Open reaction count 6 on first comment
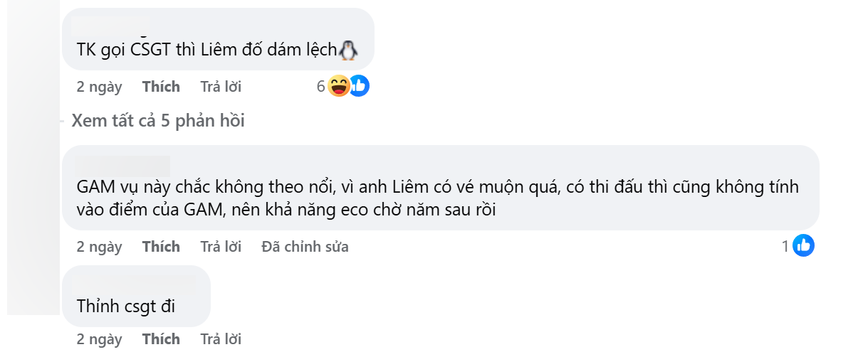 321,87
